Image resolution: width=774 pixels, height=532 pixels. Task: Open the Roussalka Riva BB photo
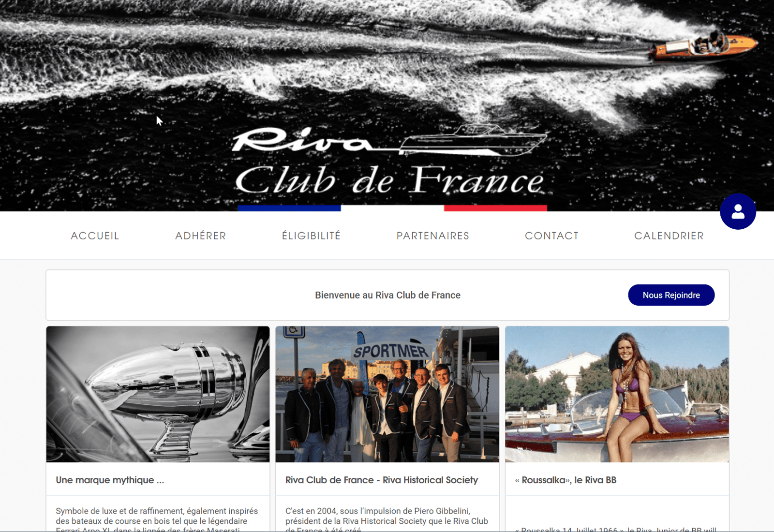click(x=617, y=394)
